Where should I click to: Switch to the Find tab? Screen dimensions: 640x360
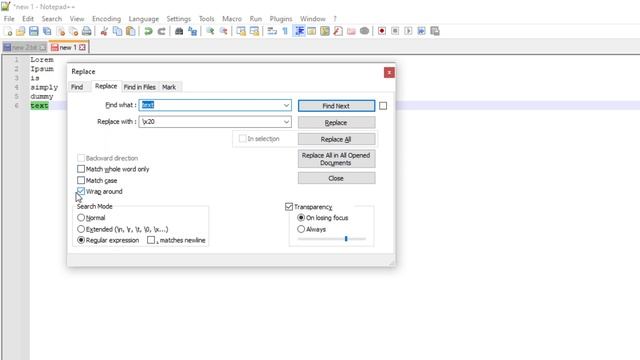[x=77, y=87]
